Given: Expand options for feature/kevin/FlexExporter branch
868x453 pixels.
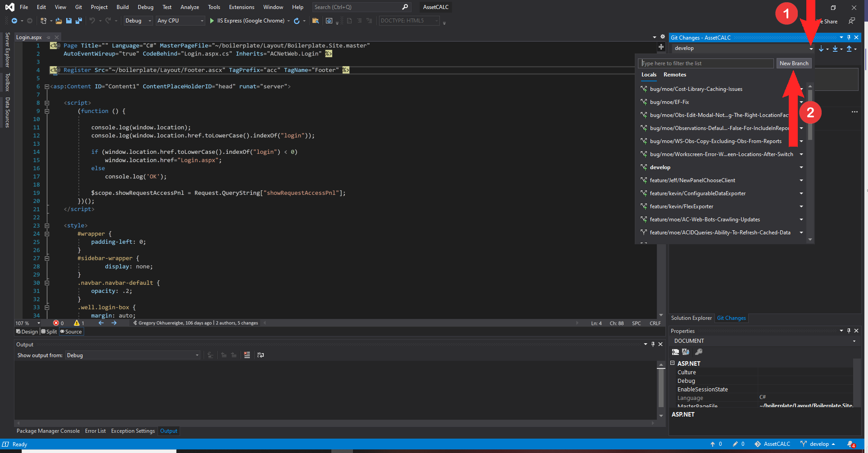Looking at the screenshot, I should click(801, 206).
